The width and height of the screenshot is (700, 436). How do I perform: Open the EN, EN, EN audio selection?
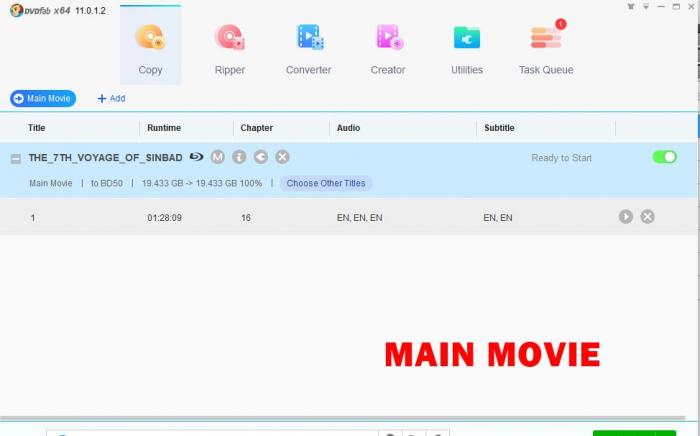point(359,218)
